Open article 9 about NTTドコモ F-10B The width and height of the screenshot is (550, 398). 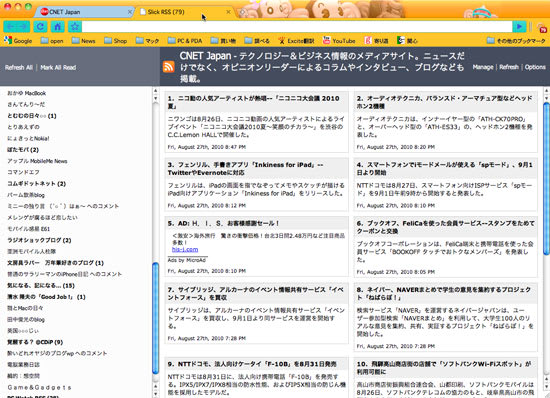[252, 364]
